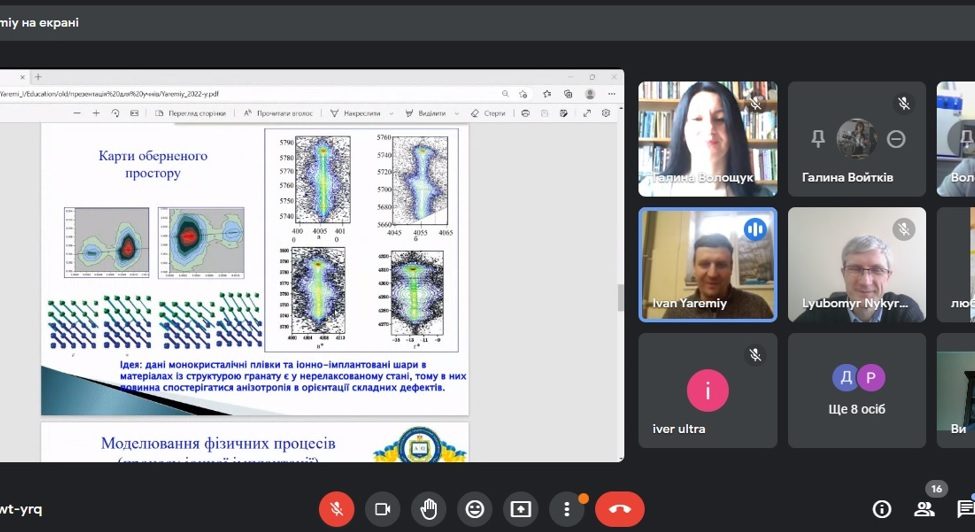This screenshot has height=532, width=975.
Task: Raise hand in the meeting
Action: (x=428, y=509)
